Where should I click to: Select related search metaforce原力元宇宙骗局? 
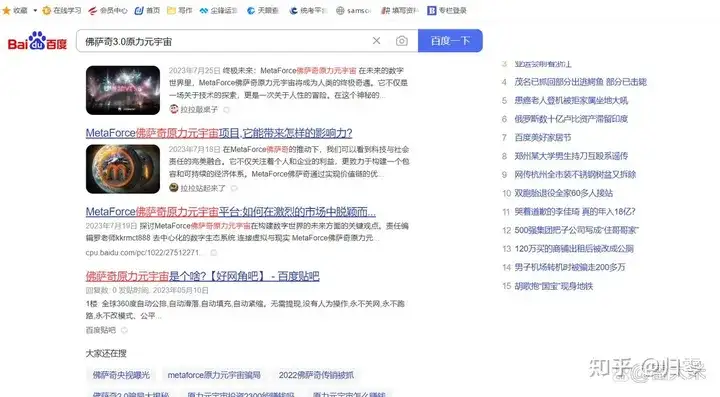[214, 375]
